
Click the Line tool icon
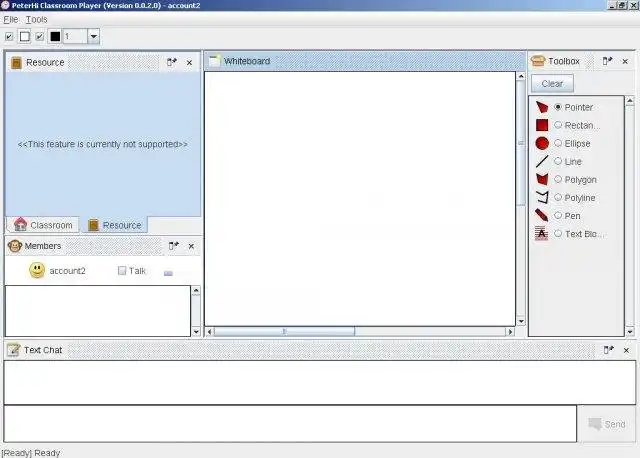pyautogui.click(x=542, y=161)
